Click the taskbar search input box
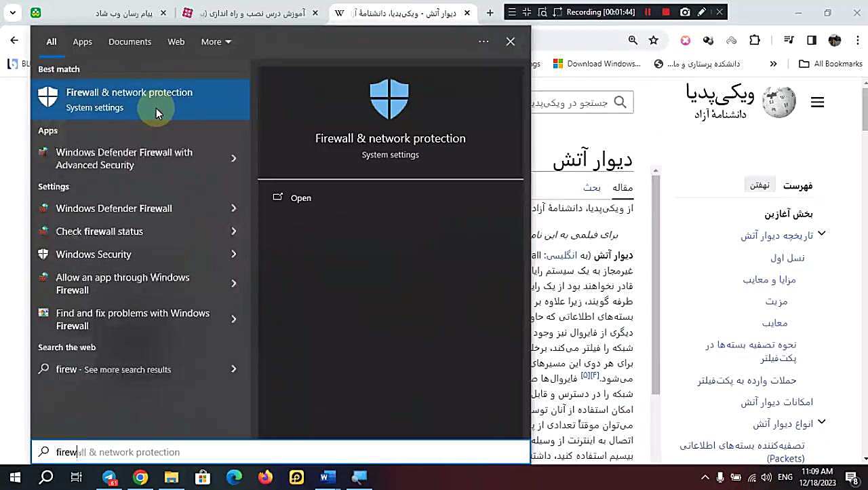Image resolution: width=868 pixels, height=490 pixels. click(281, 452)
